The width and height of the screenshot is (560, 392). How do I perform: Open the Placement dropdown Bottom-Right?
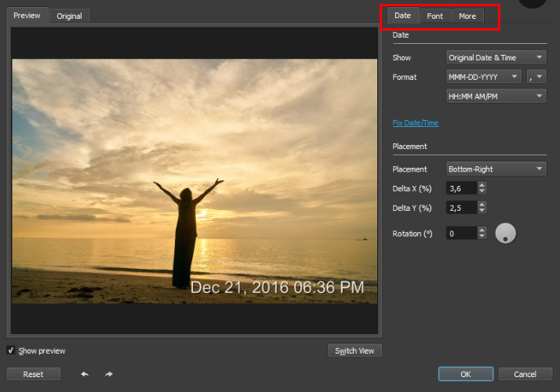pyautogui.click(x=496, y=169)
